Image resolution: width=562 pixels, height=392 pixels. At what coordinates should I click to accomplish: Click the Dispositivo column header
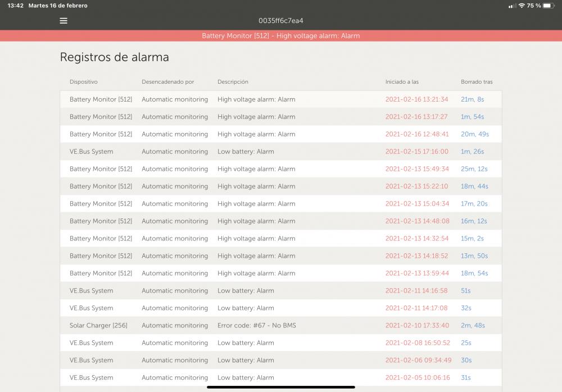tap(84, 81)
